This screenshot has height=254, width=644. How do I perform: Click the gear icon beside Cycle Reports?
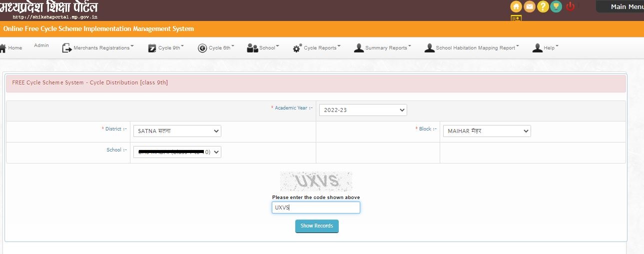tap(297, 48)
